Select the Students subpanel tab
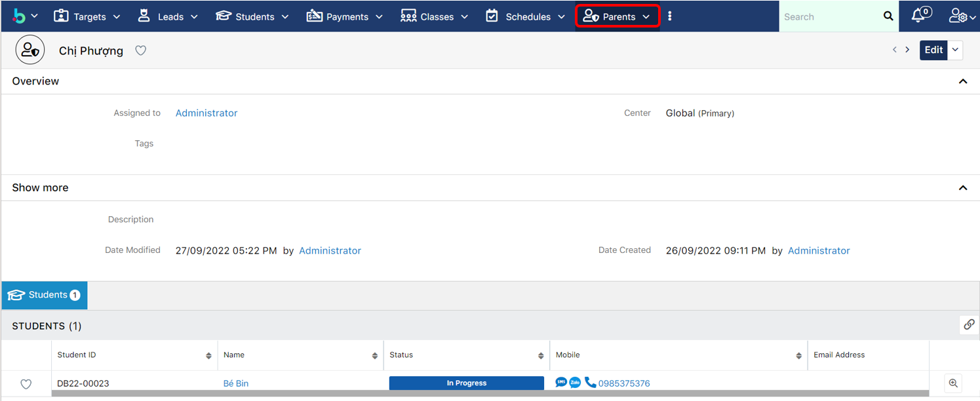Screen dimensions: 980x401 45,296
